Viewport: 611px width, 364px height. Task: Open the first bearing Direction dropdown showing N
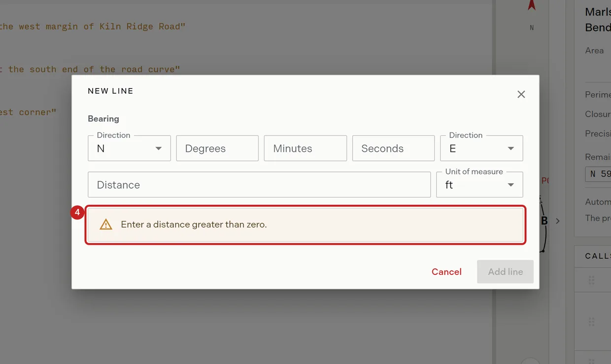pyautogui.click(x=129, y=148)
